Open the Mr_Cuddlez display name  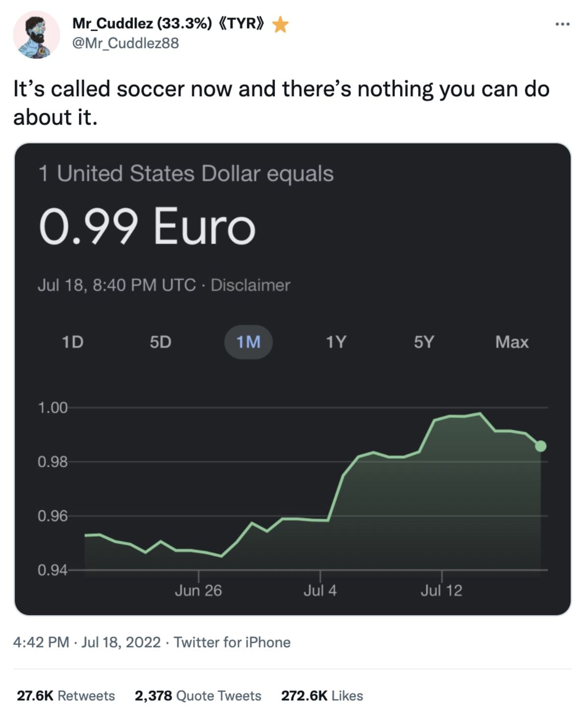pos(142,23)
